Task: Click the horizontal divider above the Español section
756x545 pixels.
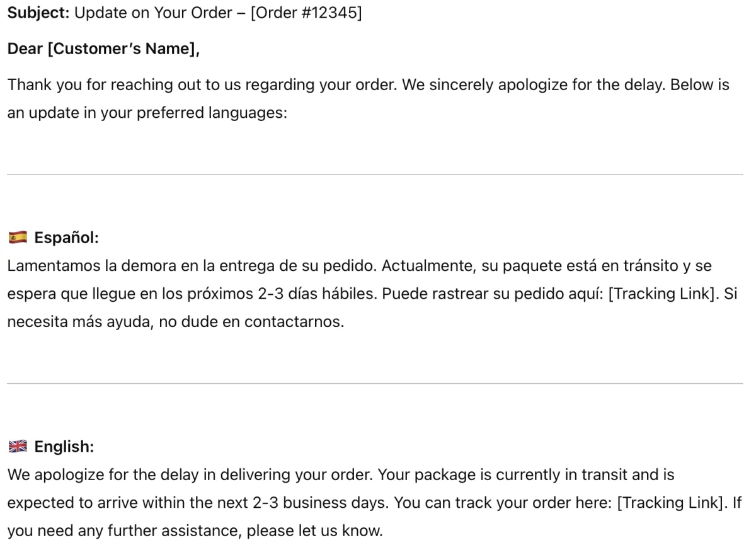Action: [x=375, y=175]
